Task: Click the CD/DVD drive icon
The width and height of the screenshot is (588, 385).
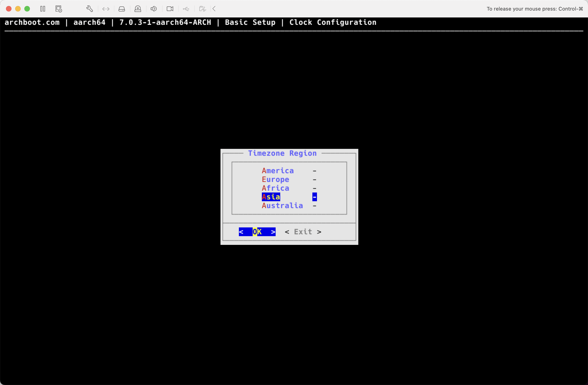Action: [138, 9]
